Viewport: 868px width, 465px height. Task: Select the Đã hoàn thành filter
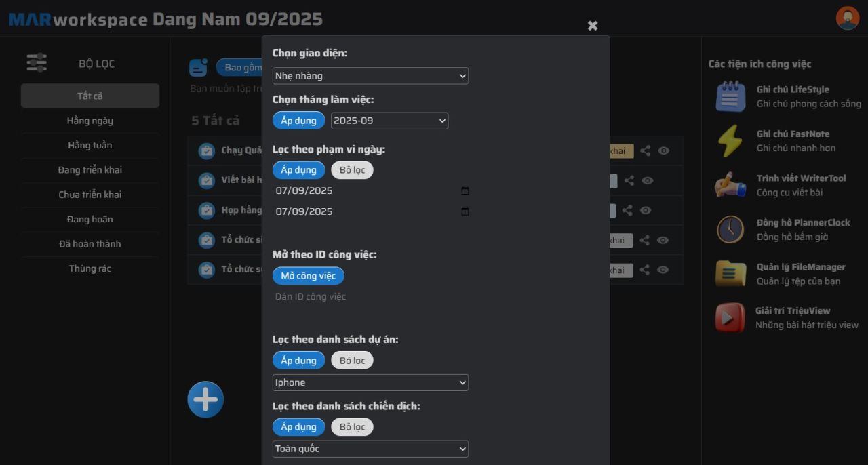point(90,244)
